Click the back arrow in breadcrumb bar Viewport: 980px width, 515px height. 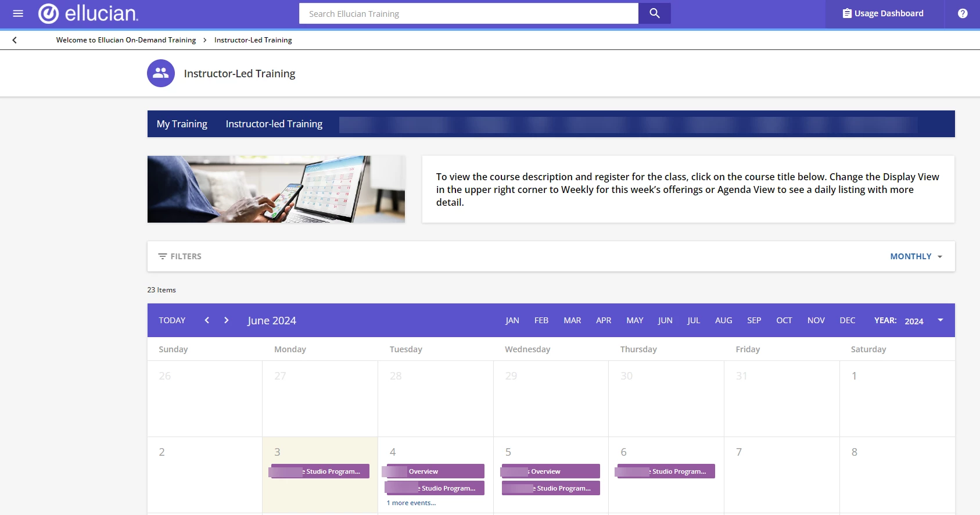pos(15,40)
